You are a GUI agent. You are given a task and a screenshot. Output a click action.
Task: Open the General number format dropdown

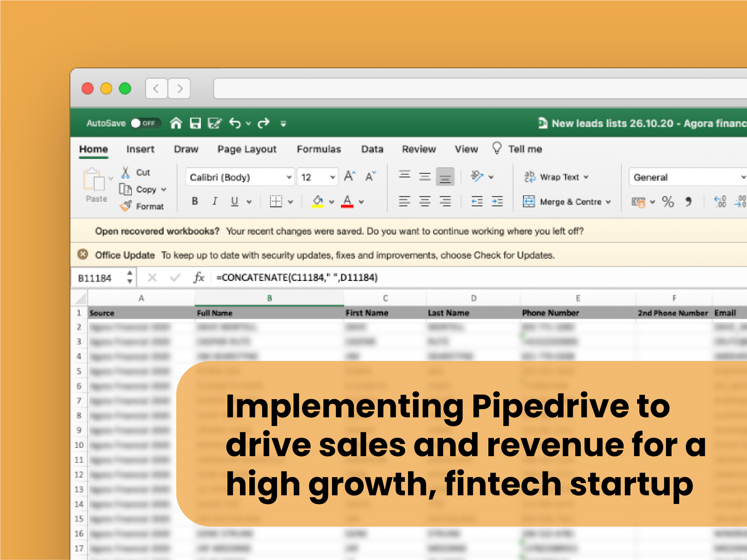(x=688, y=177)
